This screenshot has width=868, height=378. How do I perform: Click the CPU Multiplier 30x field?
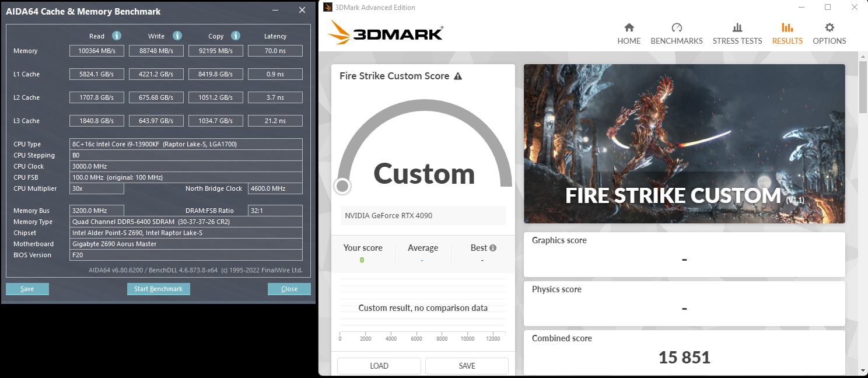pos(97,188)
